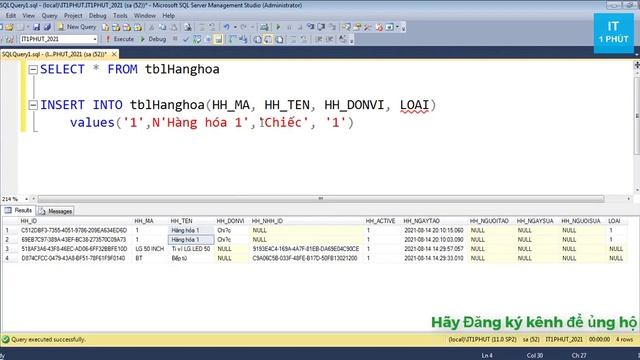This screenshot has height=360, width=640.
Task: Click Uncomment selected lines icon
Action: click(304, 39)
